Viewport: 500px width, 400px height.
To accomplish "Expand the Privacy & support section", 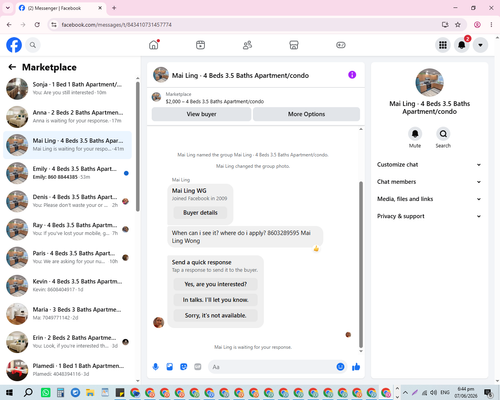I will (x=429, y=216).
